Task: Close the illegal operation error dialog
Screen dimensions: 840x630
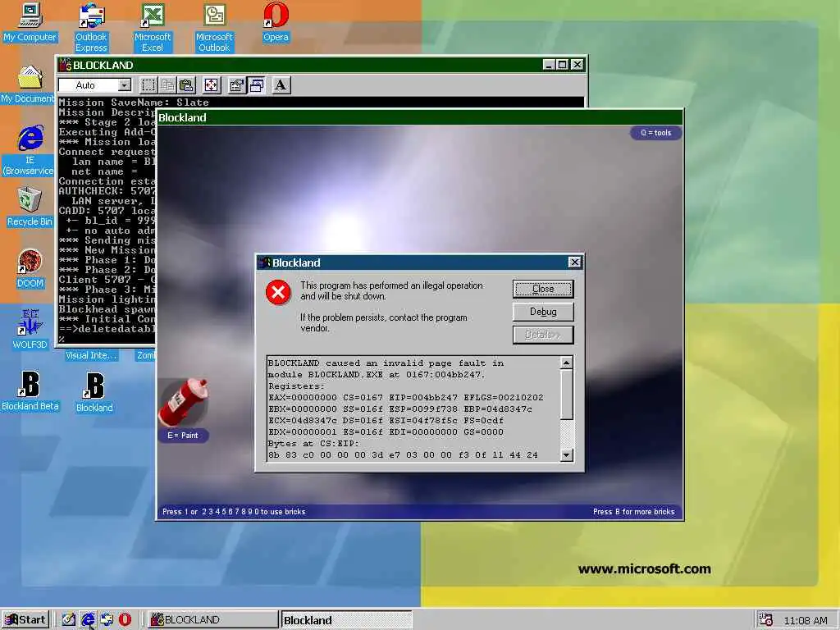Action: pyautogui.click(x=543, y=289)
